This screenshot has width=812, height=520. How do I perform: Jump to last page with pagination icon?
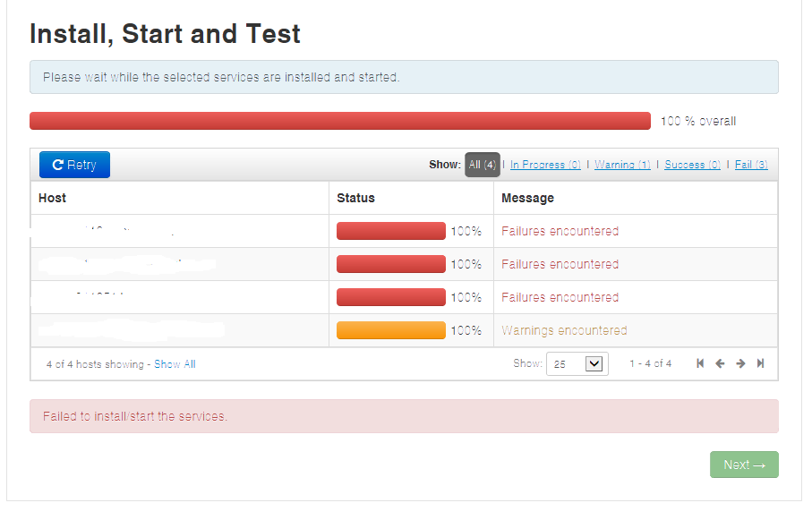pyautogui.click(x=761, y=363)
